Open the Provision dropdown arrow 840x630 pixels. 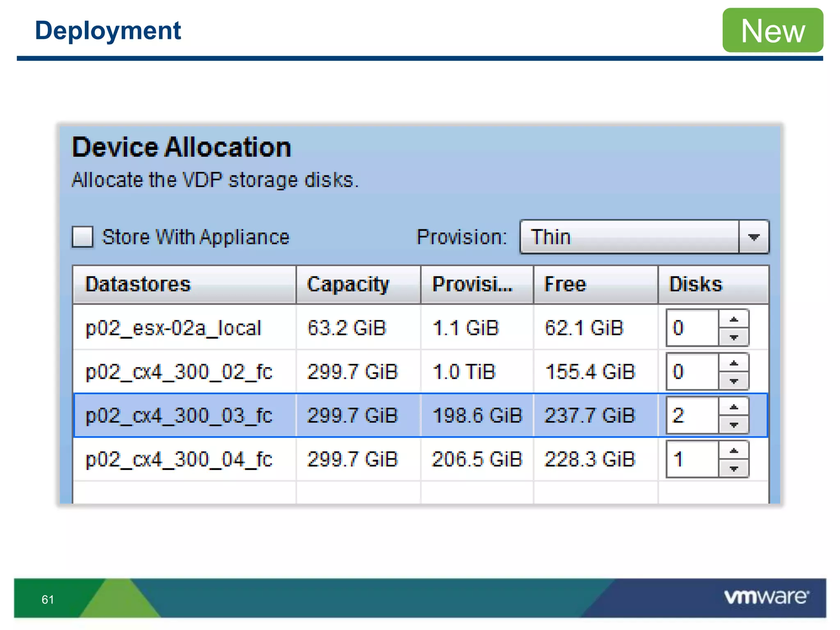[x=753, y=237]
